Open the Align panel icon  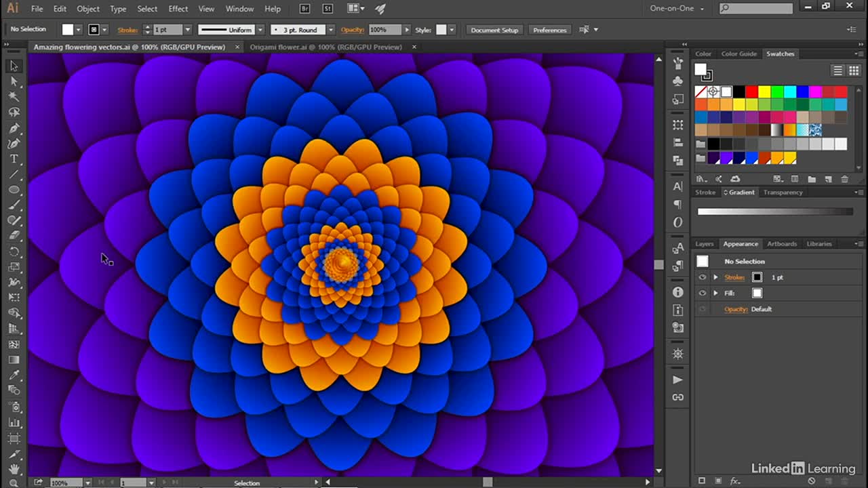point(677,143)
